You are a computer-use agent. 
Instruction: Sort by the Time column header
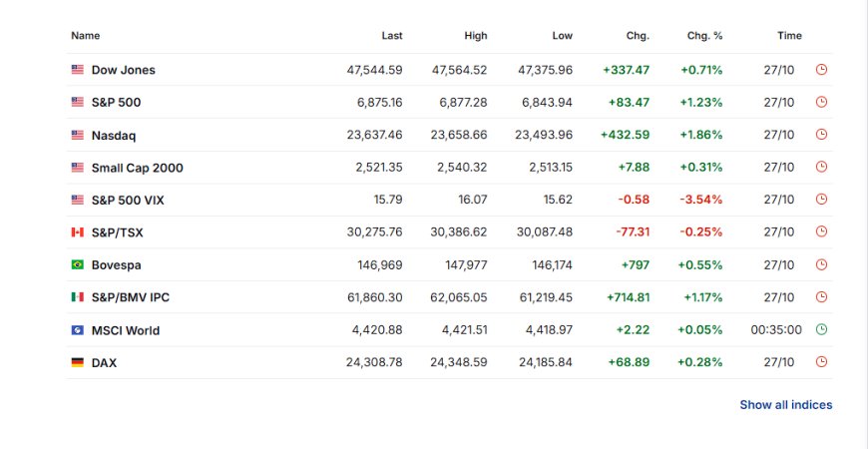pos(789,36)
